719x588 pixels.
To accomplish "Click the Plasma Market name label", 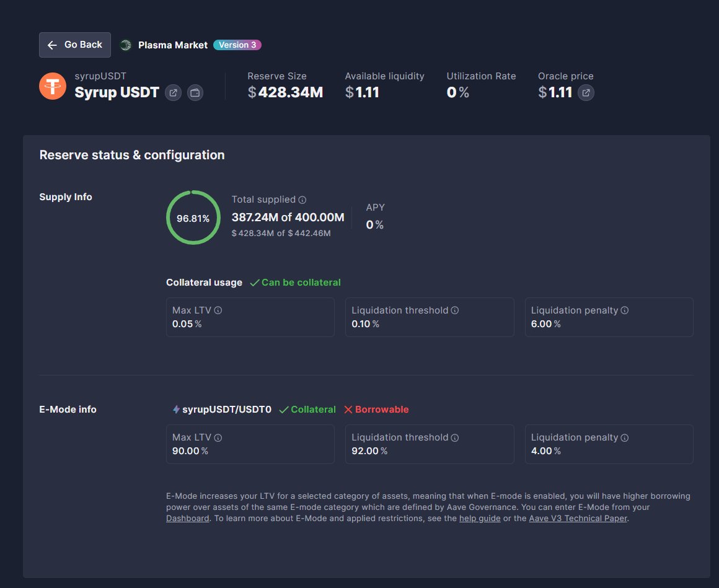I will (173, 45).
